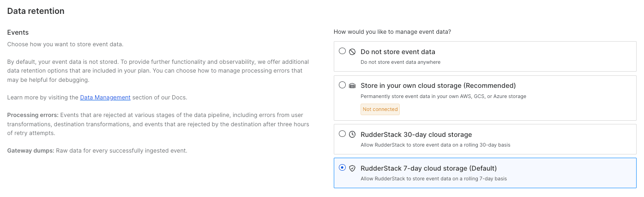Click 'How would you like to manage event data?' label
This screenshot has height=197, width=644.
pos(392,32)
